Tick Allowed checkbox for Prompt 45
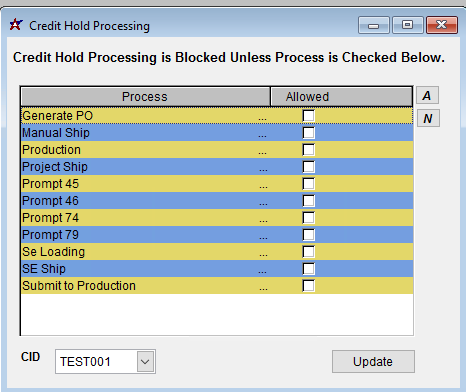 click(x=308, y=184)
